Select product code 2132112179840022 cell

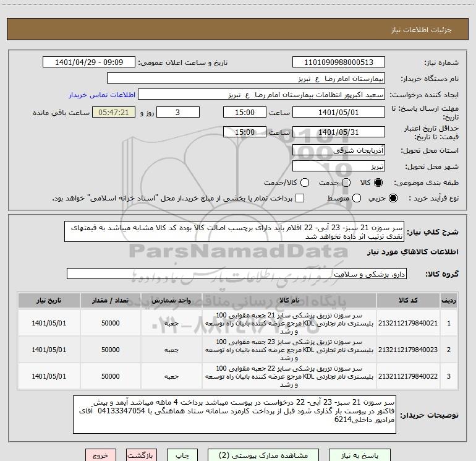(408, 376)
